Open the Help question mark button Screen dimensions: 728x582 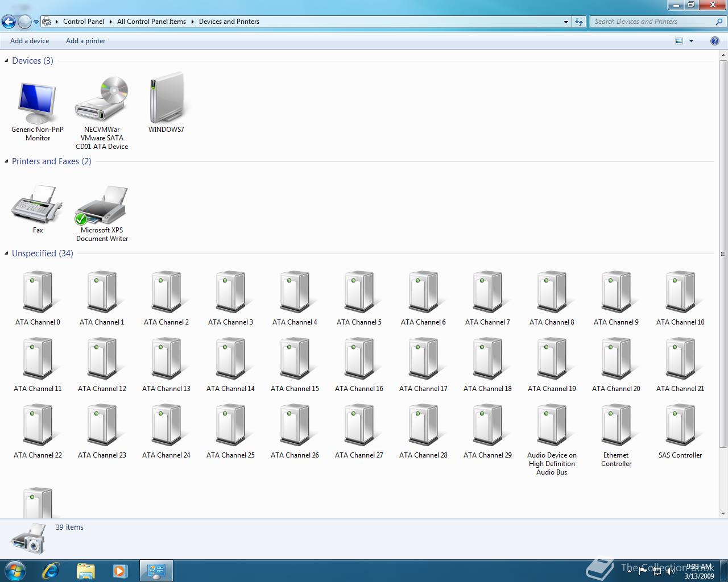point(715,41)
